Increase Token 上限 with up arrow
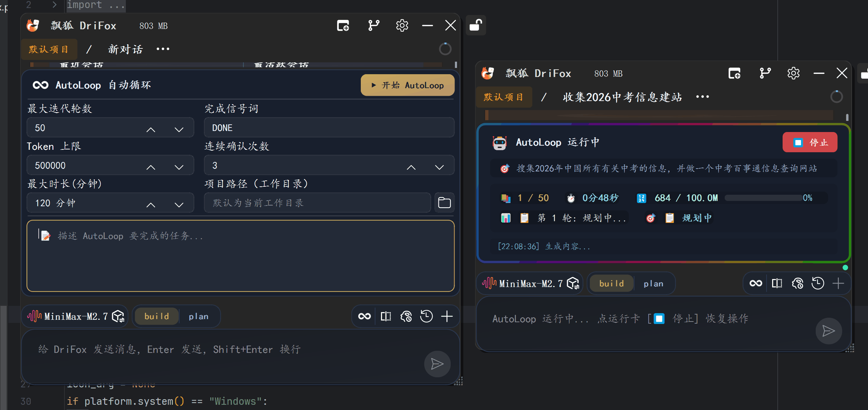Image resolution: width=868 pixels, height=410 pixels. click(x=151, y=167)
